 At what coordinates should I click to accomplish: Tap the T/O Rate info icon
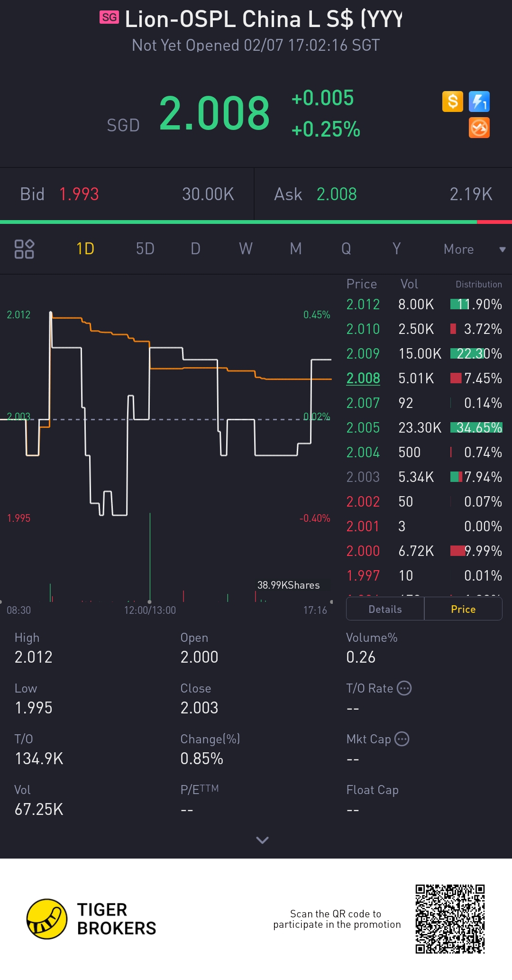[x=404, y=688]
